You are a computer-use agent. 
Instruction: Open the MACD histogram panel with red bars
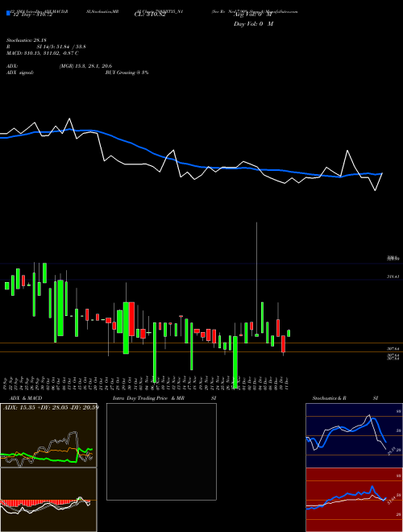[48, 500]
